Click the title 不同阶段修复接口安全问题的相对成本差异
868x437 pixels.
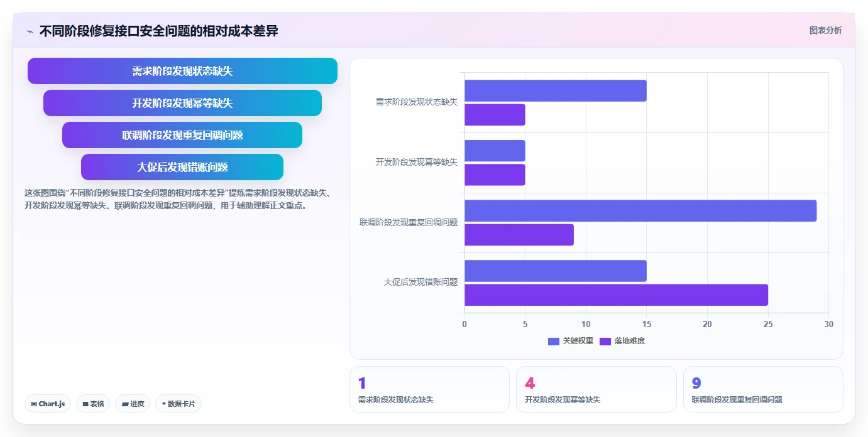tap(159, 31)
